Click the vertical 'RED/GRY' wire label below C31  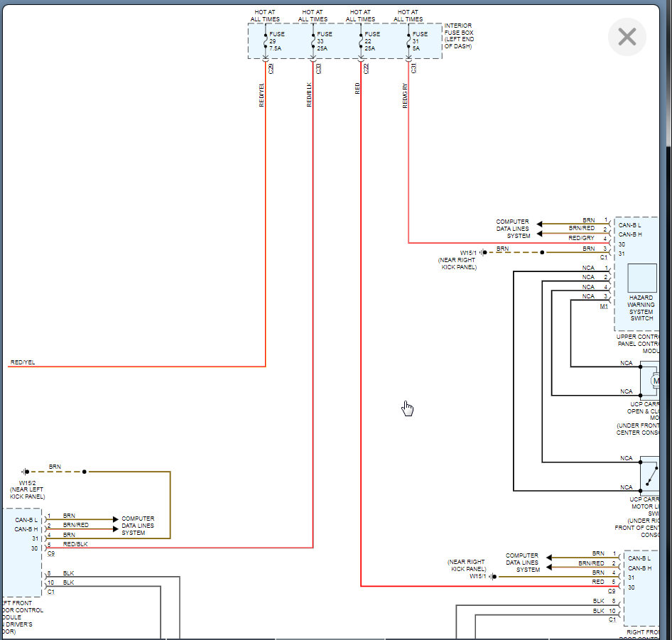(x=405, y=96)
